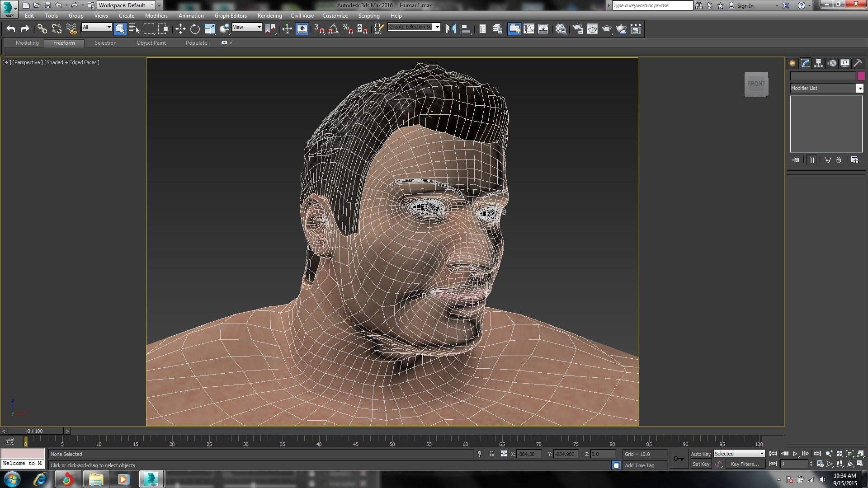The height and width of the screenshot is (488, 868).
Task: Toggle the Scene Explorer icon
Action: tap(482, 29)
